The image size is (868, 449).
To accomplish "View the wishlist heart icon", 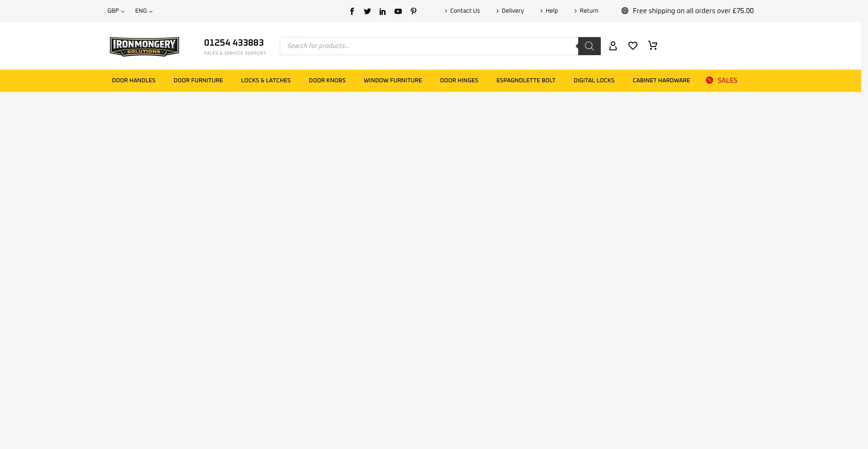I will [633, 46].
